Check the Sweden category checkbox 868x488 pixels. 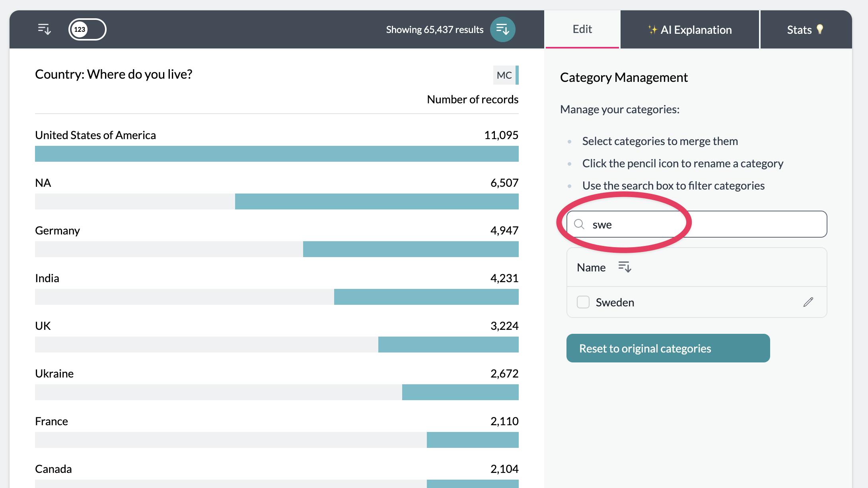[x=583, y=302]
